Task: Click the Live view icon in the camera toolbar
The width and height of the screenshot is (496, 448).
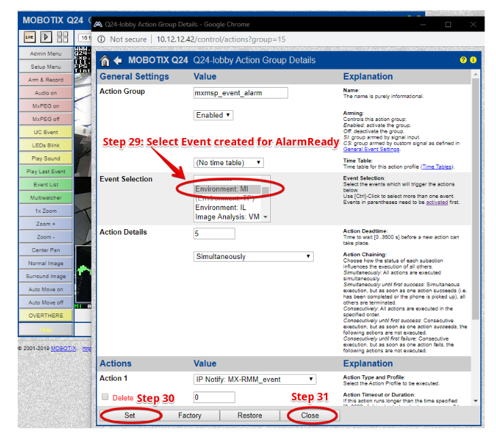Action: [30, 37]
